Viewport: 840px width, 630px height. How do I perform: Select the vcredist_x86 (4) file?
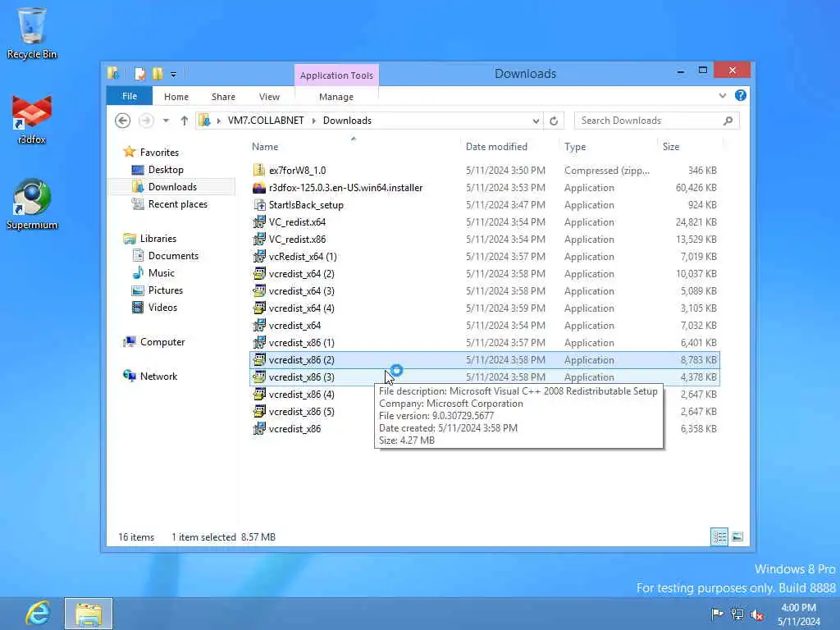[x=302, y=395]
